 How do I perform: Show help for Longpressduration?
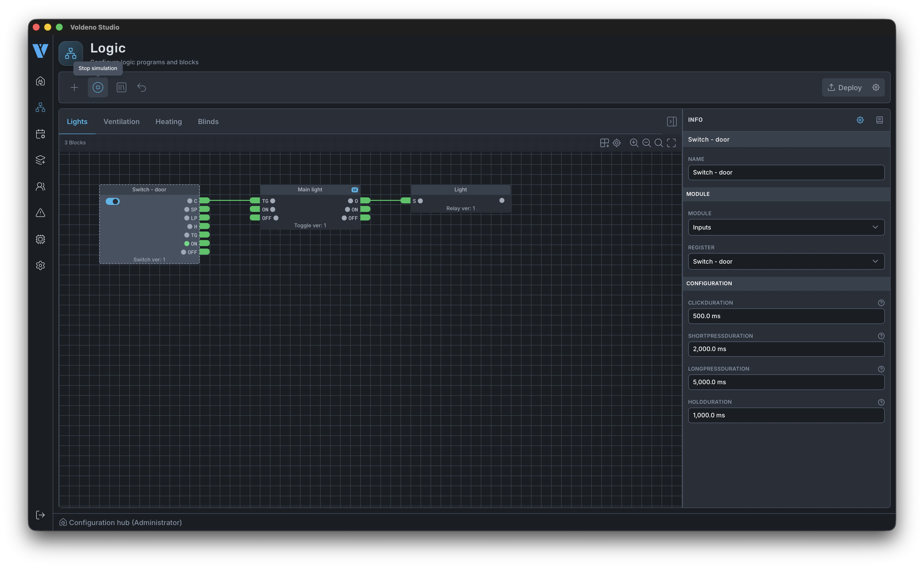coord(881,369)
